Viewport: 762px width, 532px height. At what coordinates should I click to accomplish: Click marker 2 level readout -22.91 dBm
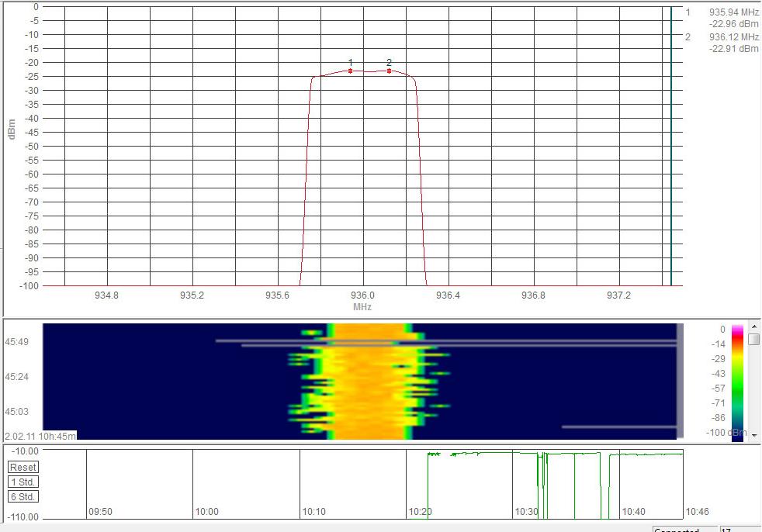point(733,49)
